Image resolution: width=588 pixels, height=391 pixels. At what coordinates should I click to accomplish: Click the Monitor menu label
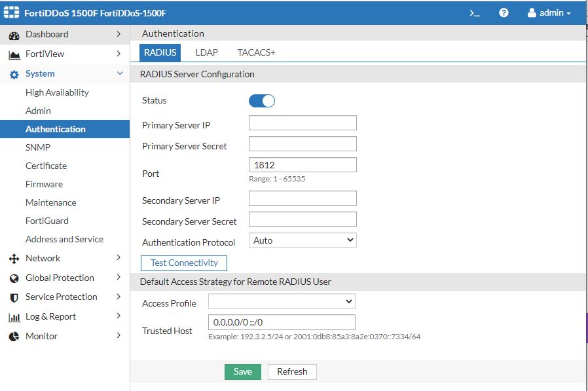coord(41,336)
